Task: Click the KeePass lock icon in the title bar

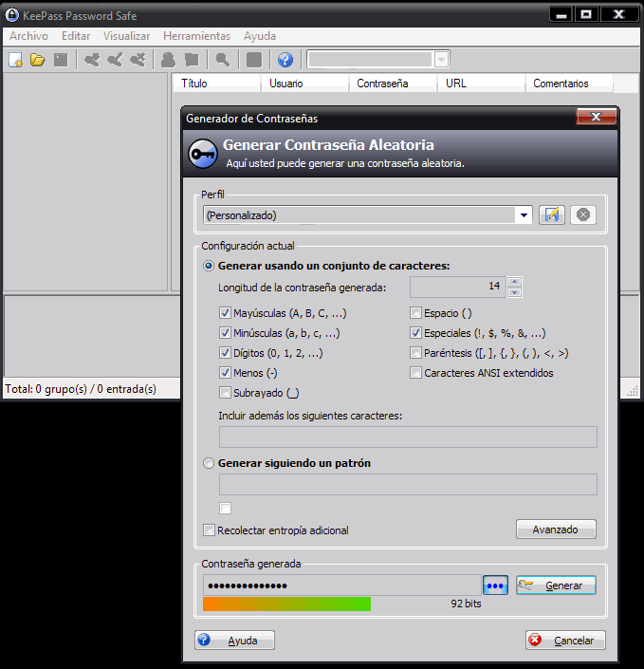Action: click(x=12, y=15)
